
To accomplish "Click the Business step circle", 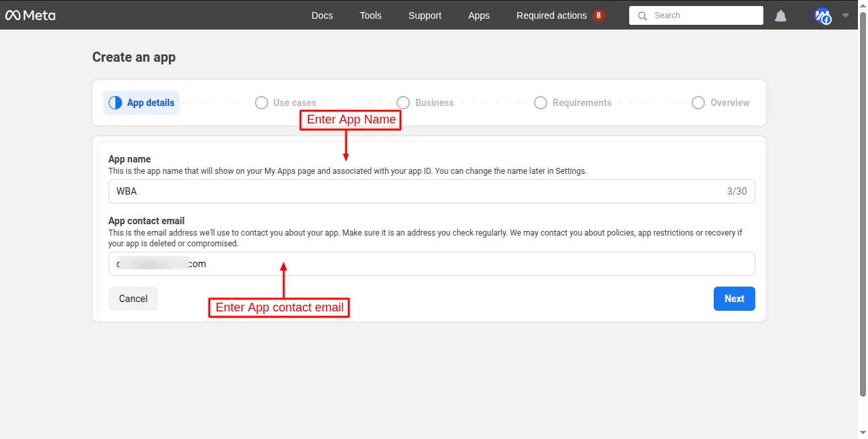I will click(403, 103).
